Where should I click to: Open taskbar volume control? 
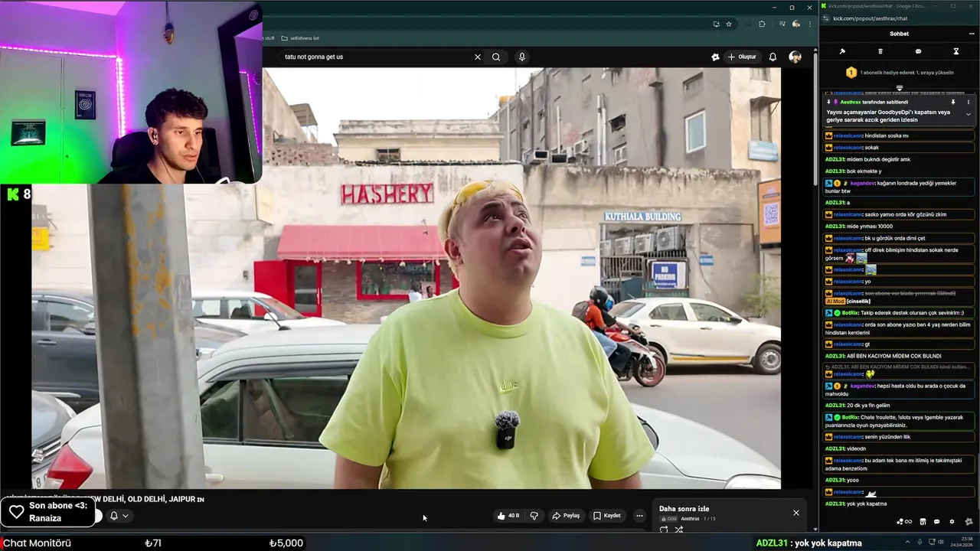(941, 543)
